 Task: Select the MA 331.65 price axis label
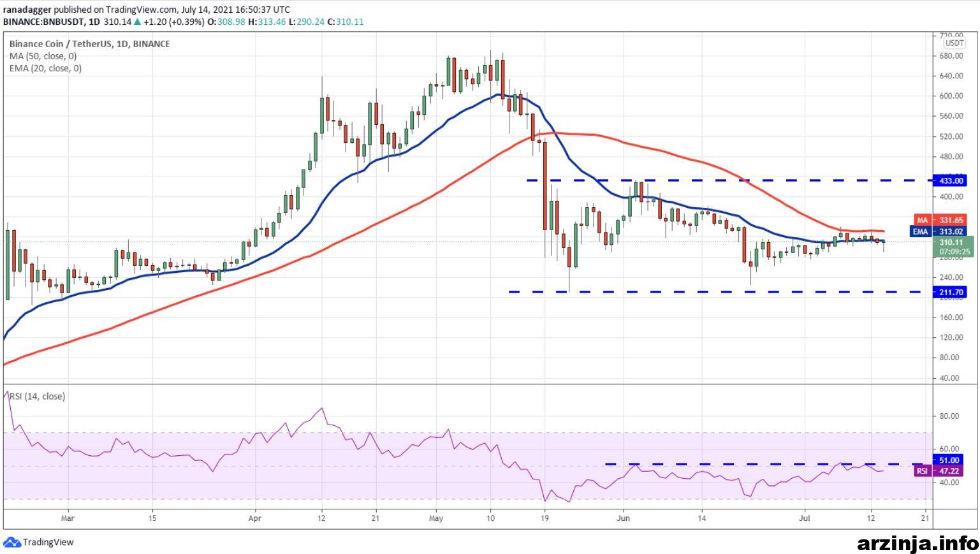pyautogui.click(x=940, y=220)
